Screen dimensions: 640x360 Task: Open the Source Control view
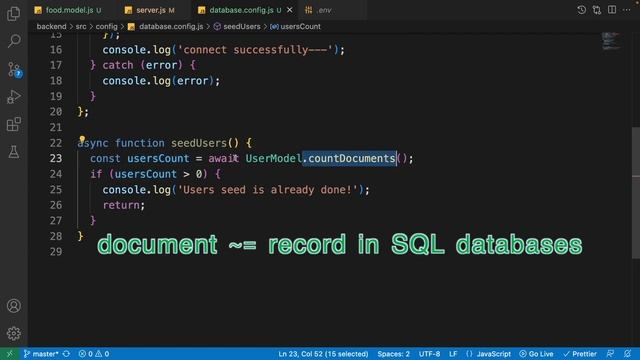(13, 69)
